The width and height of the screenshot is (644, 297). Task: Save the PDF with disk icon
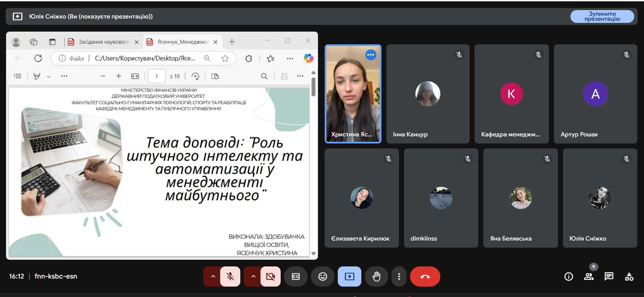click(284, 76)
